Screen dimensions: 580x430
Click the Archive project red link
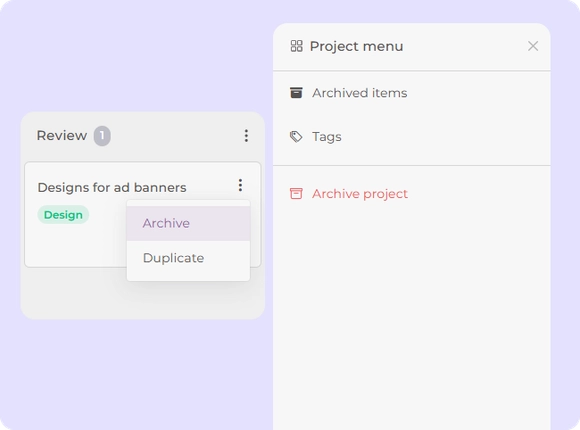360,194
